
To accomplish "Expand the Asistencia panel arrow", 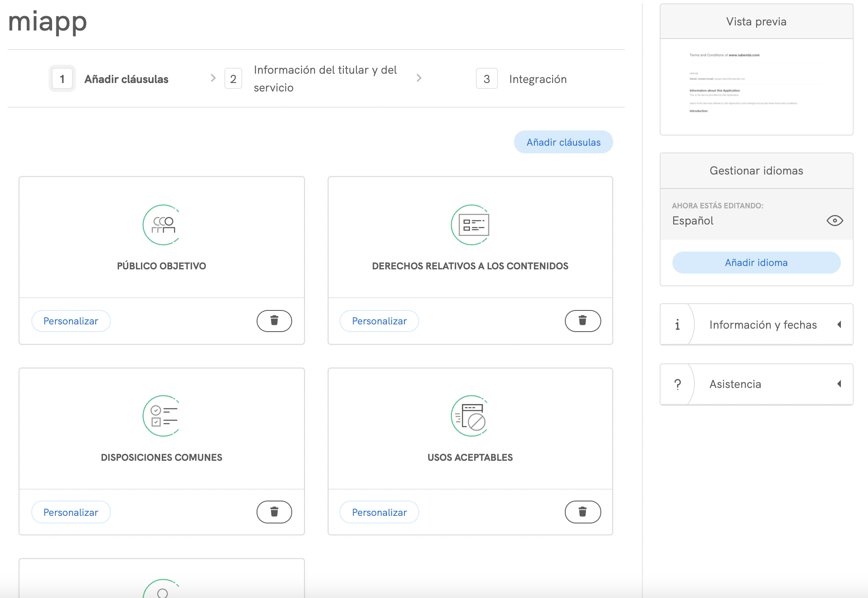I will click(x=839, y=384).
